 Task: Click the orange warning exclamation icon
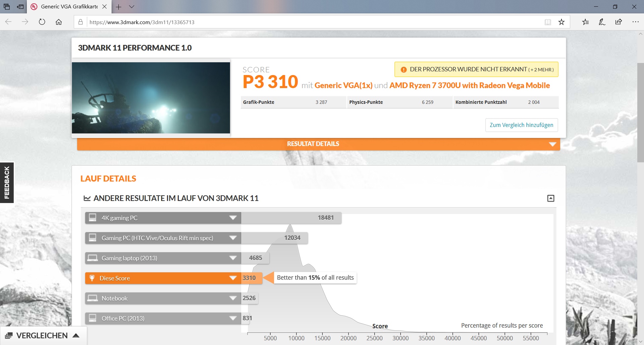click(x=404, y=70)
